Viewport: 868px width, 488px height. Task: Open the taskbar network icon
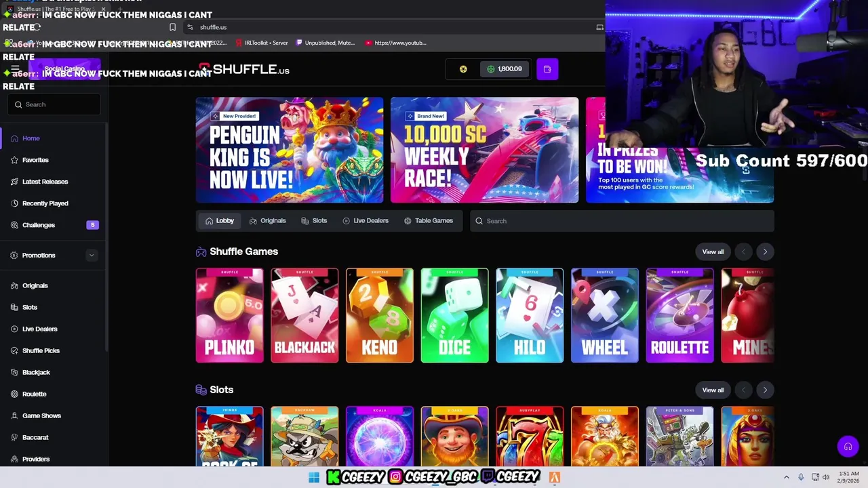pyautogui.click(x=815, y=477)
